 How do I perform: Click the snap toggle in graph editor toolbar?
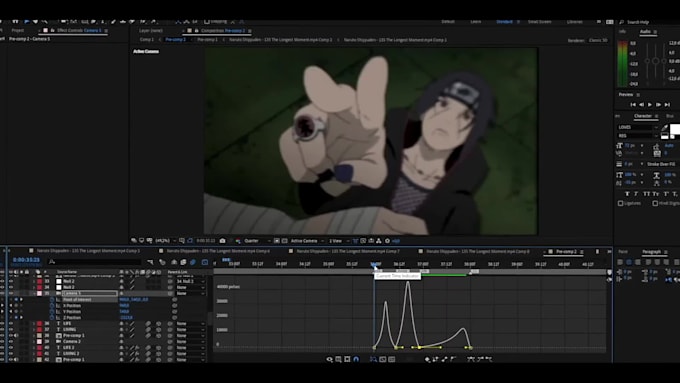pyautogui.click(x=356, y=359)
